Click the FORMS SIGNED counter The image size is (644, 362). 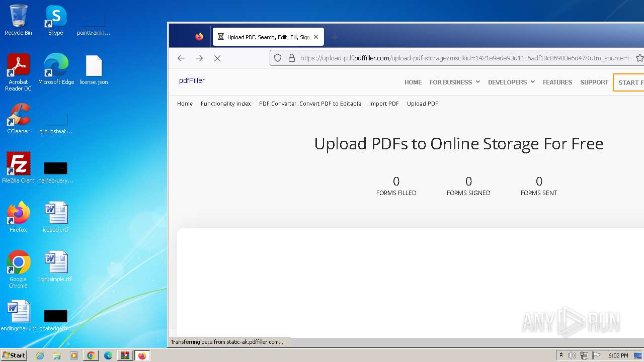[468, 186]
